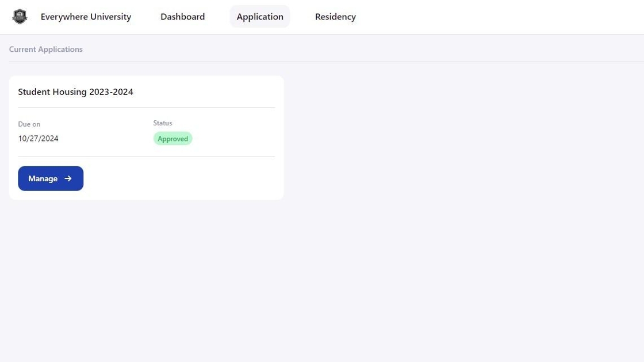This screenshot has height=362, width=644.
Task: Click the Current Applications section heading
Action: pos(46,49)
